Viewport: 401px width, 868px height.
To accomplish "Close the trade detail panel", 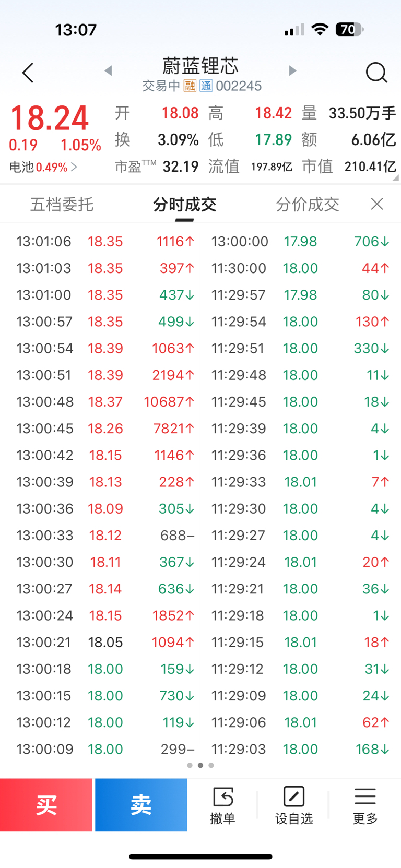I will click(x=377, y=204).
